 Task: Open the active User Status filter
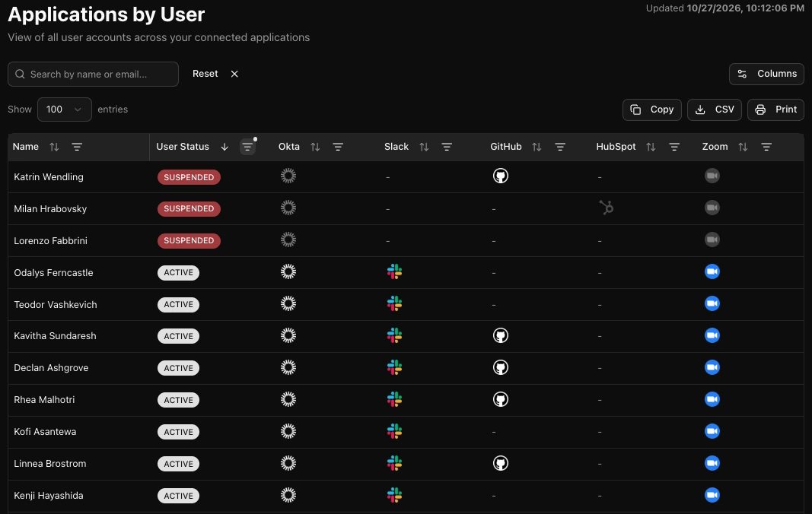click(x=247, y=147)
